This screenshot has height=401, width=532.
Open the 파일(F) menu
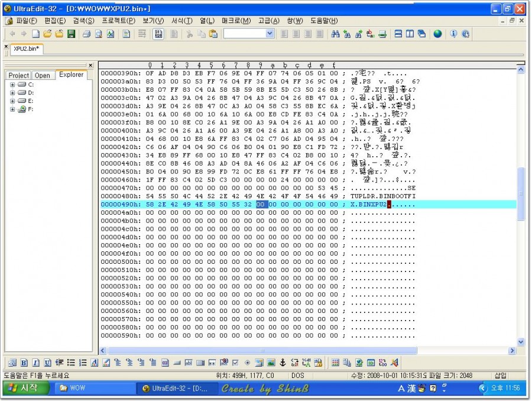[27, 21]
